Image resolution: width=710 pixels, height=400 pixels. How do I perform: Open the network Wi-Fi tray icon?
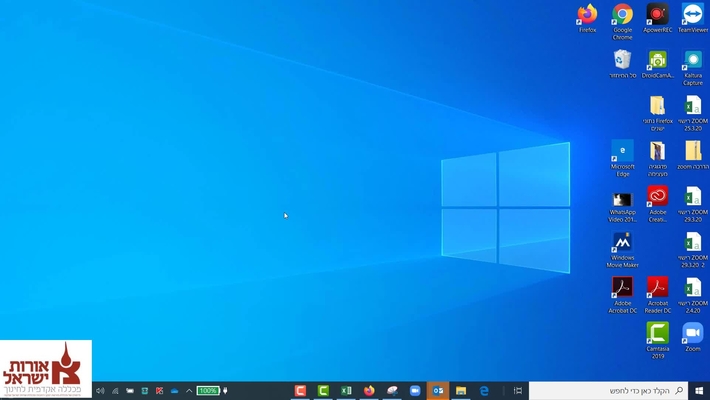[x=115, y=390]
